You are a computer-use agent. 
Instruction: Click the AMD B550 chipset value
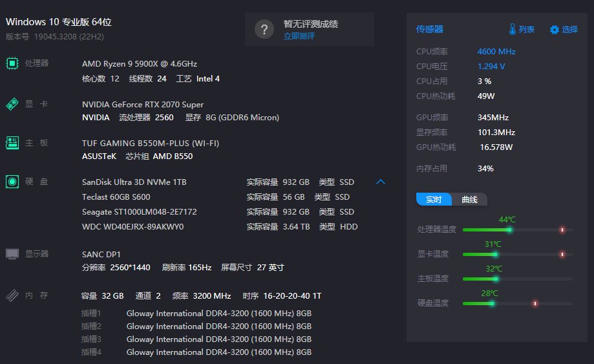click(x=173, y=156)
